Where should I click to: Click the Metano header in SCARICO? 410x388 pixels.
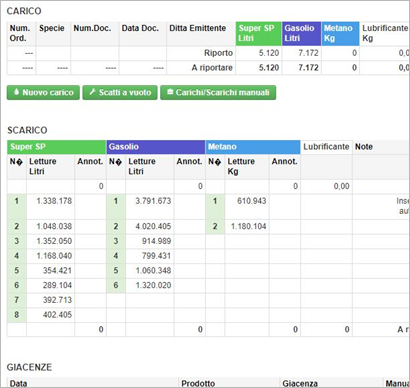point(253,147)
